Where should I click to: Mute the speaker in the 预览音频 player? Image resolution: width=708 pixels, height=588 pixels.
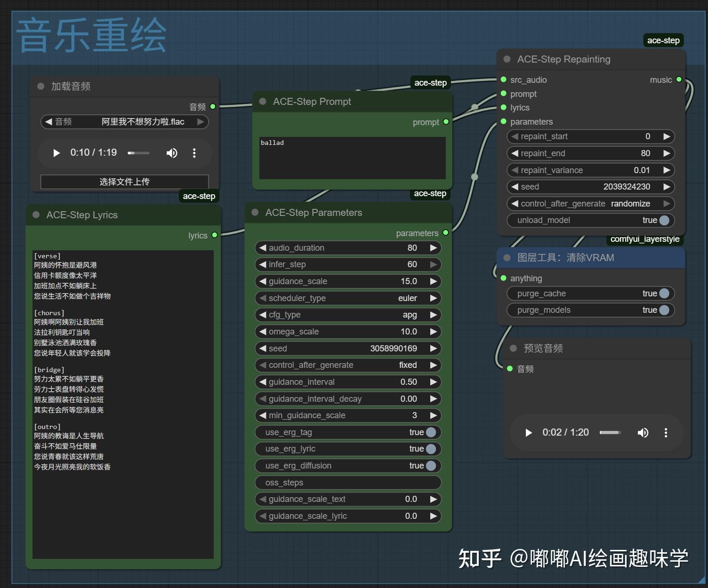[x=643, y=432]
